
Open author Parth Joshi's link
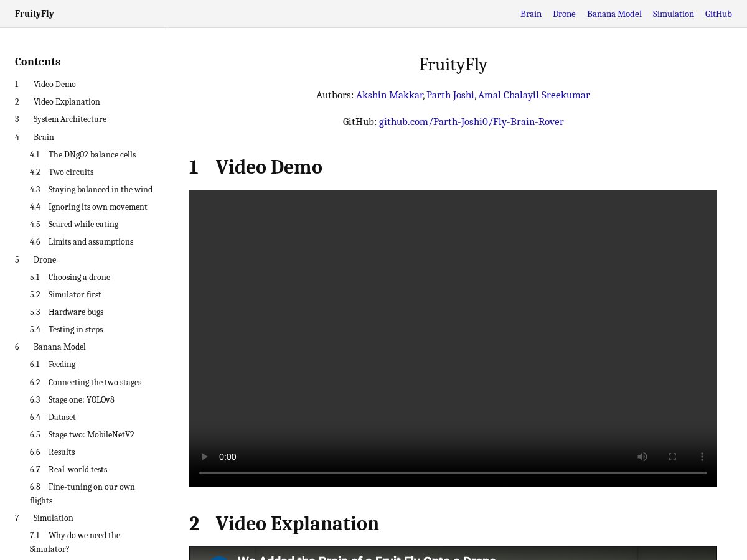[x=450, y=95]
